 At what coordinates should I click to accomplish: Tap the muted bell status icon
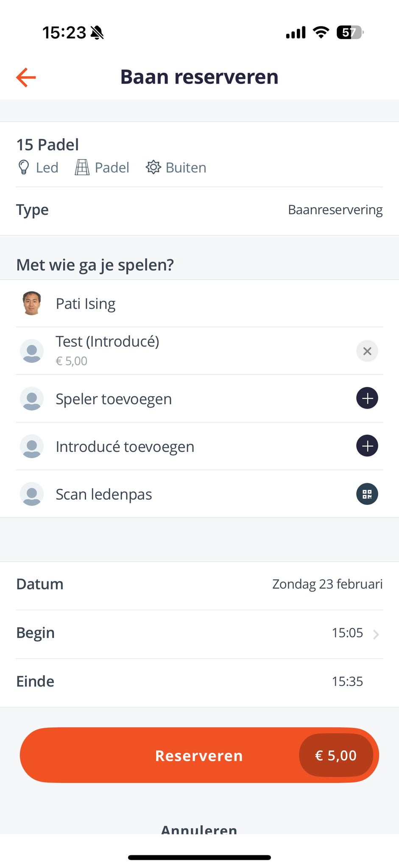(97, 32)
